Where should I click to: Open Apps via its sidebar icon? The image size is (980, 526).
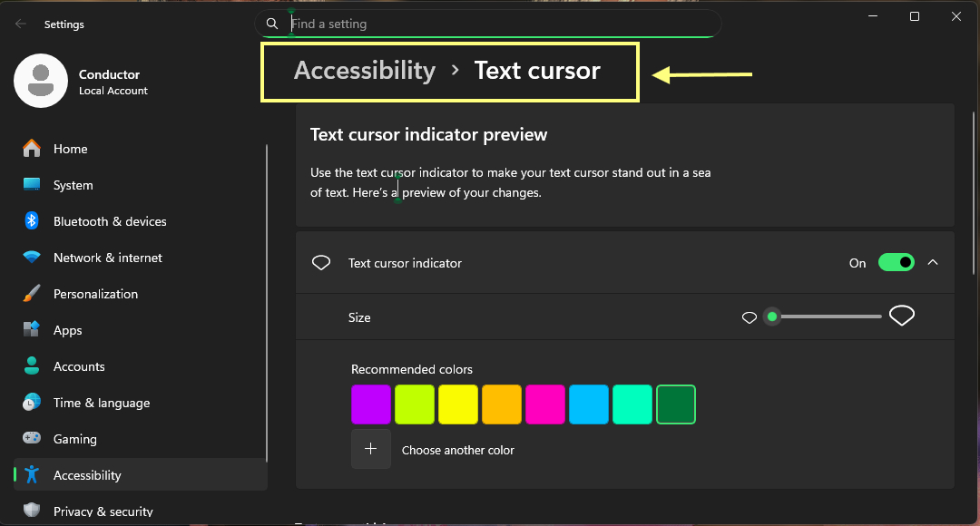click(x=32, y=330)
